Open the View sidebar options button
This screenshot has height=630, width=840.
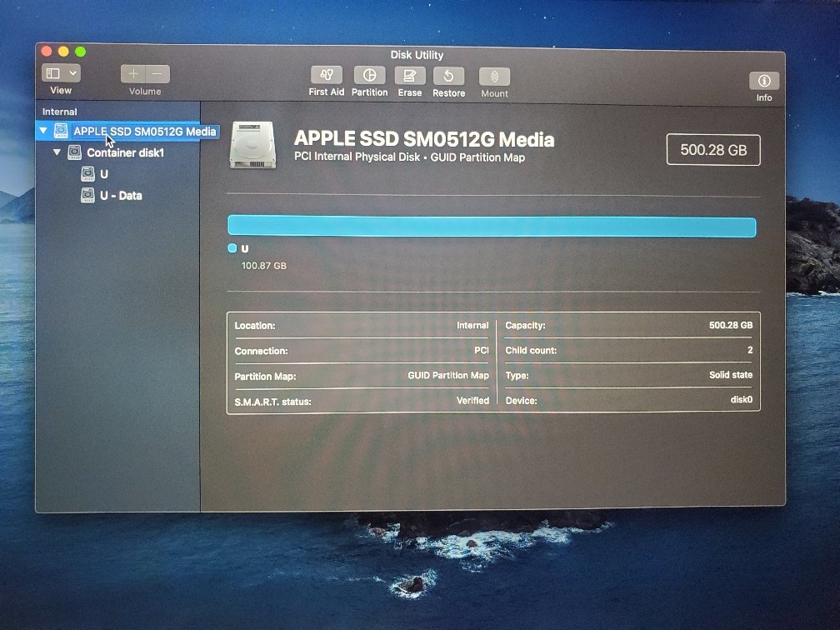point(61,72)
